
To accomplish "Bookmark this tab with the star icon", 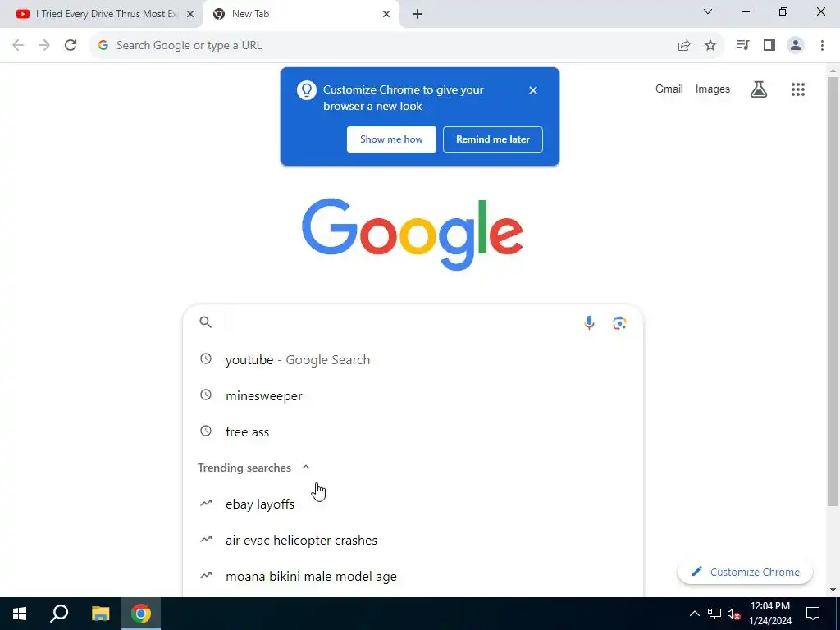I will pyautogui.click(x=710, y=46).
